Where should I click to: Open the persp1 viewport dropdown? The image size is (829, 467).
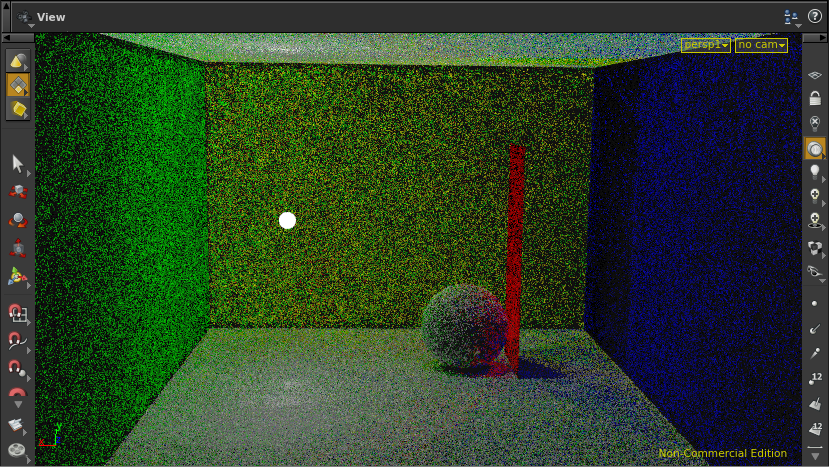[x=706, y=45]
